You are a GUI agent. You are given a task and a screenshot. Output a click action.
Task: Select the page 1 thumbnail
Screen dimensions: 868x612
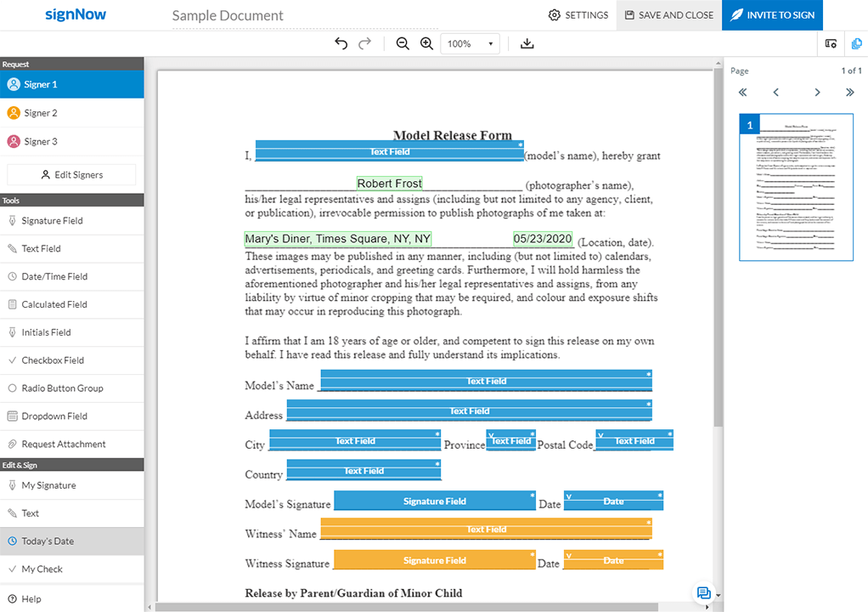click(x=796, y=187)
